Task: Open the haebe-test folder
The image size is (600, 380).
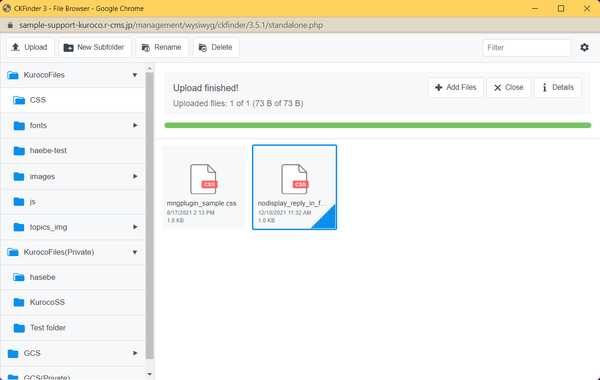Action: point(73,151)
